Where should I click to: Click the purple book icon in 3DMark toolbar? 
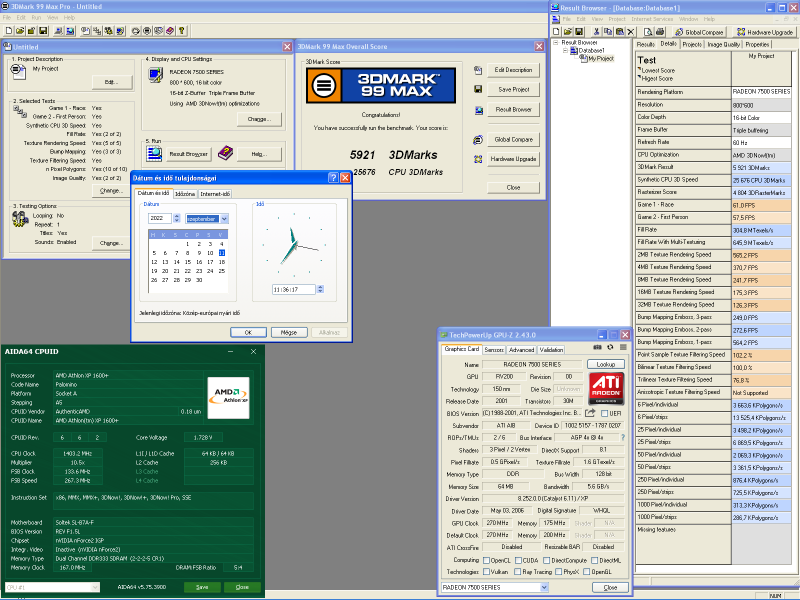pos(170,31)
